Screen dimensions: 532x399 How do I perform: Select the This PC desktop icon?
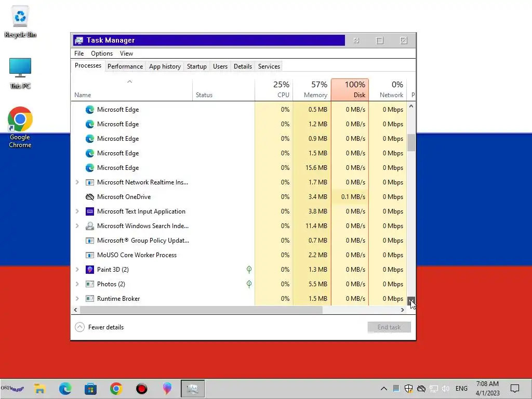point(20,73)
